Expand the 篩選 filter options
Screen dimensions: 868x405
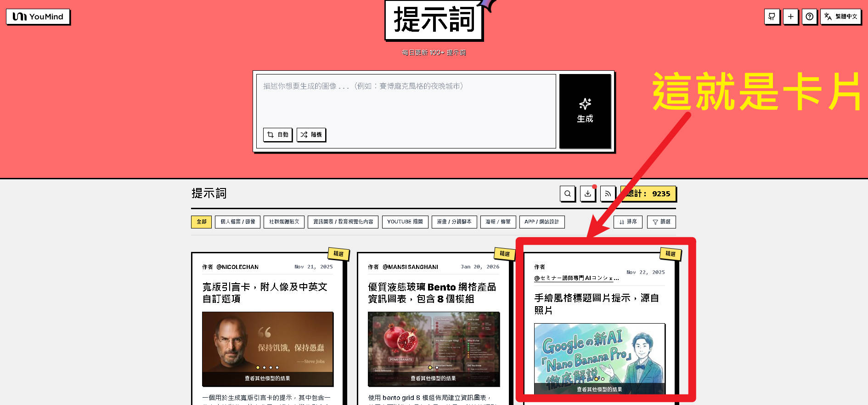[x=661, y=222]
